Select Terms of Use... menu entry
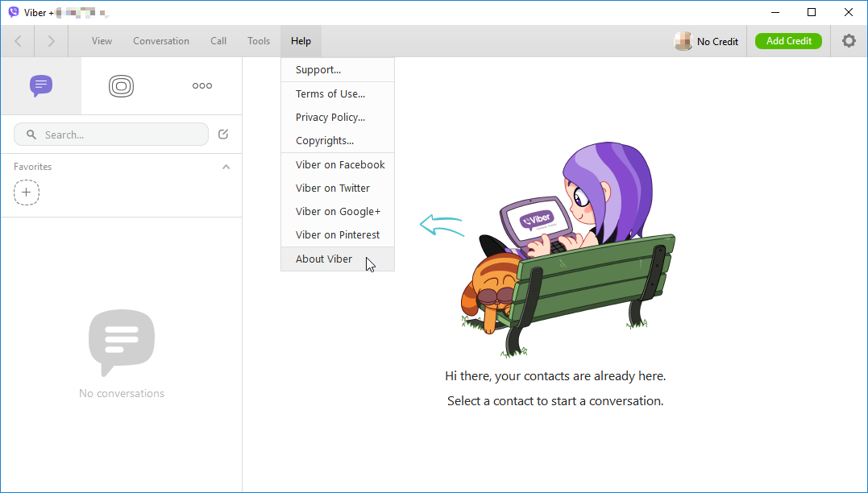Screen dimensions: 868x493 point(338,94)
